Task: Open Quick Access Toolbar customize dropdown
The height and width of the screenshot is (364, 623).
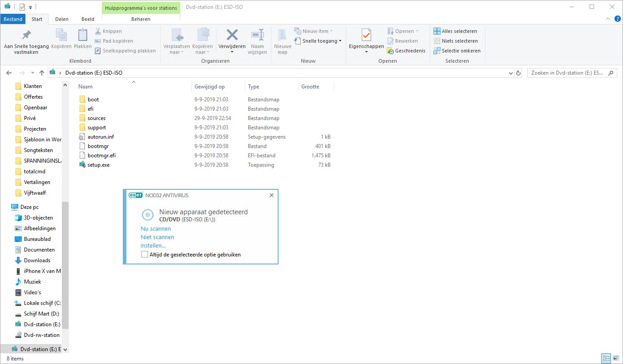Action: click(x=30, y=7)
